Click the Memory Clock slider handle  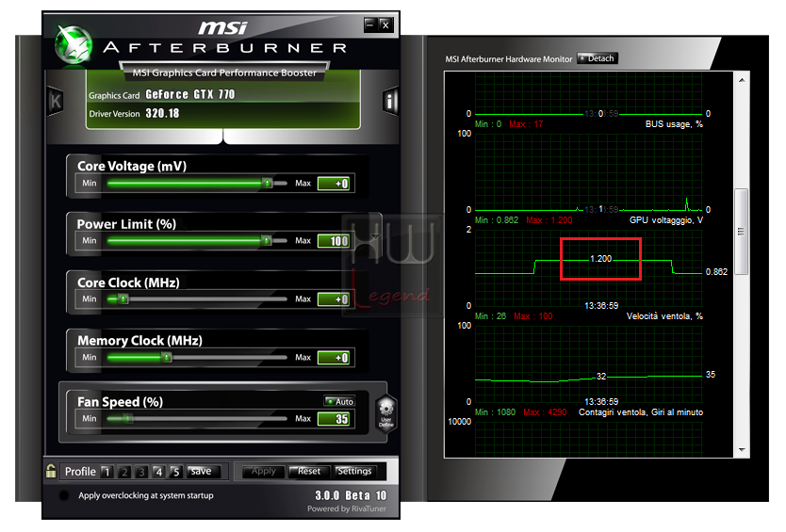[167, 357]
